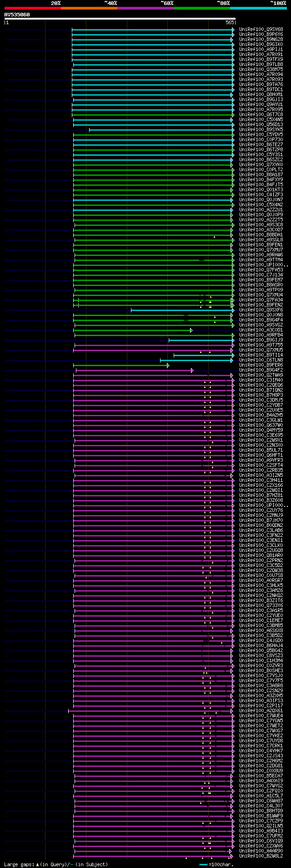Select the UniRef100_B7H8P3 label

[x=261, y=395]
